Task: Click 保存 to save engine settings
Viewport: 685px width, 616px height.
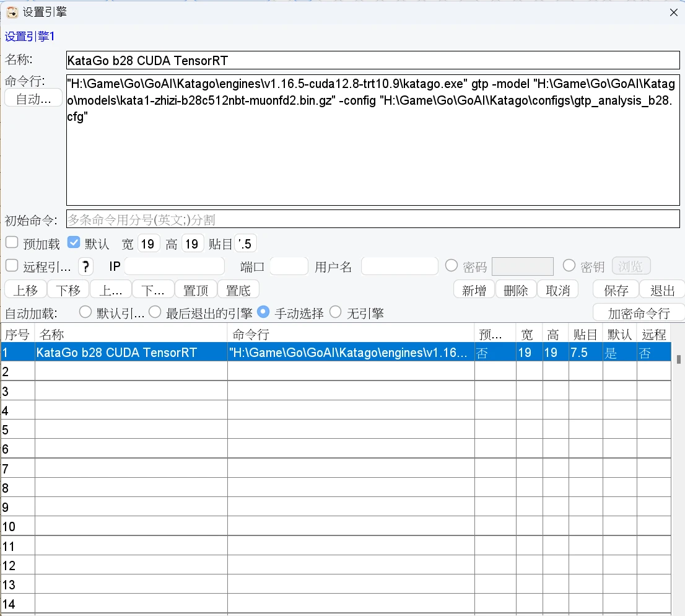Action: (x=616, y=290)
